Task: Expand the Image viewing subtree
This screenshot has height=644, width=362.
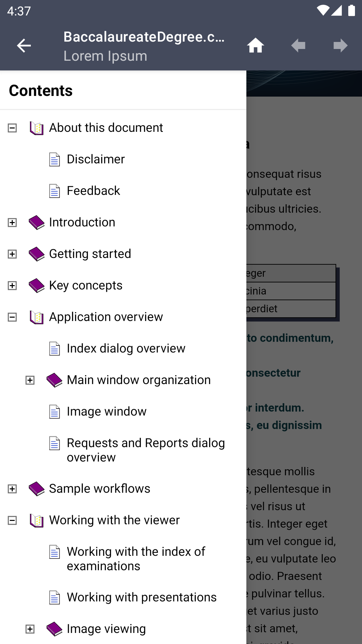Action: pyautogui.click(x=31, y=629)
